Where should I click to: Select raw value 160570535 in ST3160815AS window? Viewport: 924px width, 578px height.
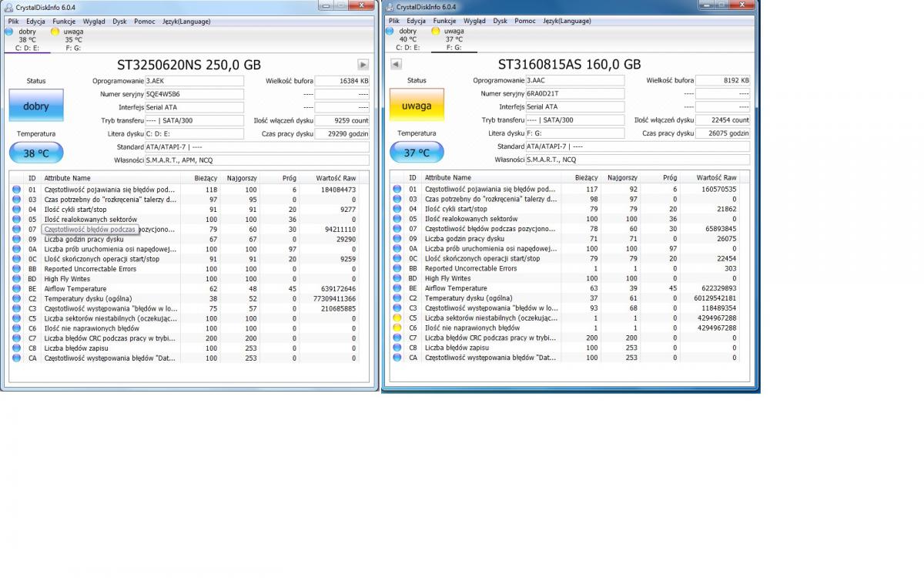point(718,189)
